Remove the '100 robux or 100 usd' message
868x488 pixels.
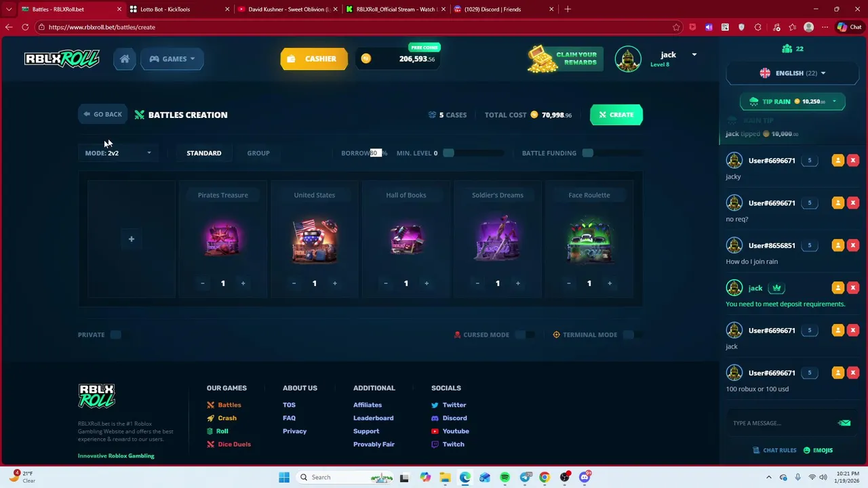pyautogui.click(x=853, y=373)
